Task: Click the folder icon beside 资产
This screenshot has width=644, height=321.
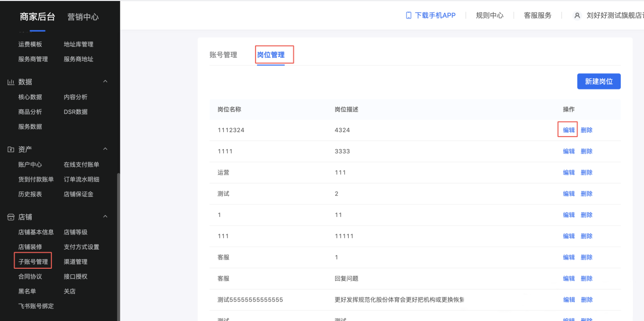Action: 11,149
